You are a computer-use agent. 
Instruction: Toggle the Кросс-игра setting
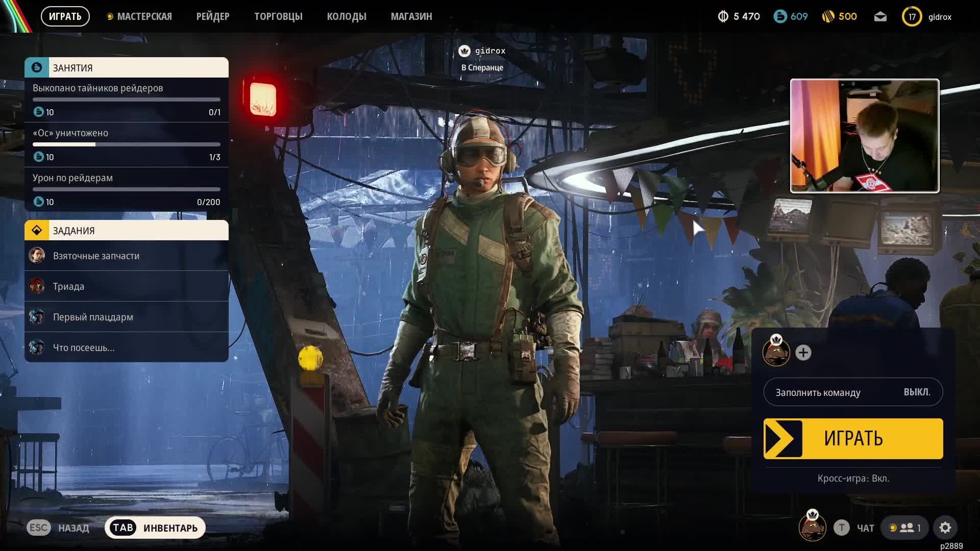pos(853,479)
